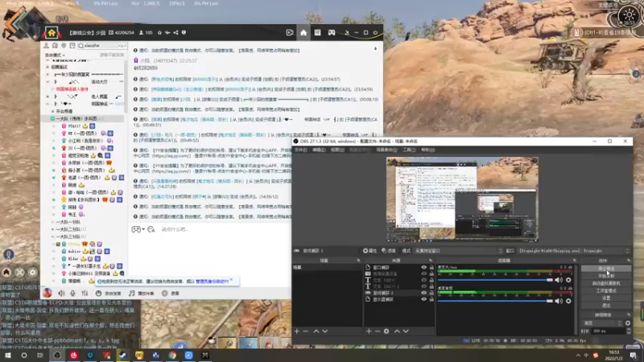Click the 工作室模式 button in OBS
The height and width of the screenshot is (362, 644).
click(x=606, y=290)
